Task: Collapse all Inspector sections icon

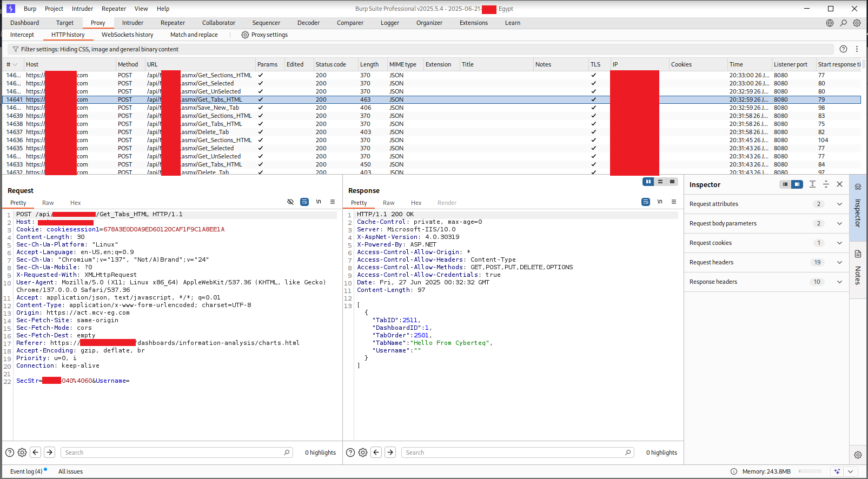Action: coord(826,184)
